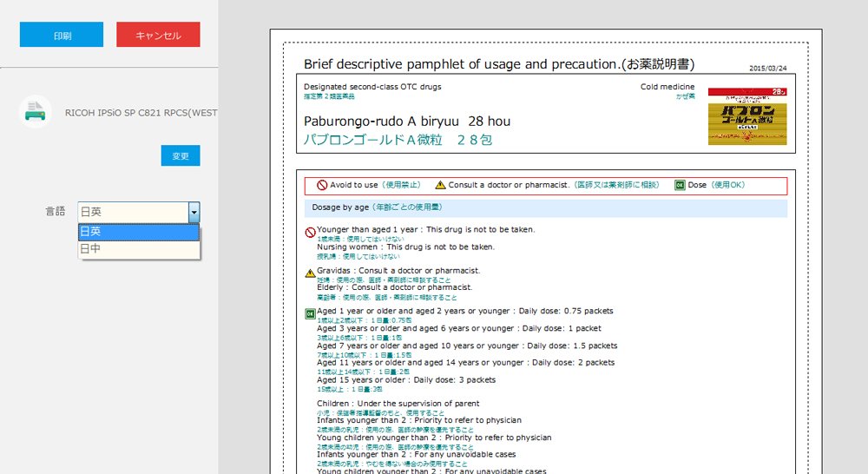This screenshot has width=868, height=474.
Task: Click the Pabron Gold A product image
Action: point(747,116)
